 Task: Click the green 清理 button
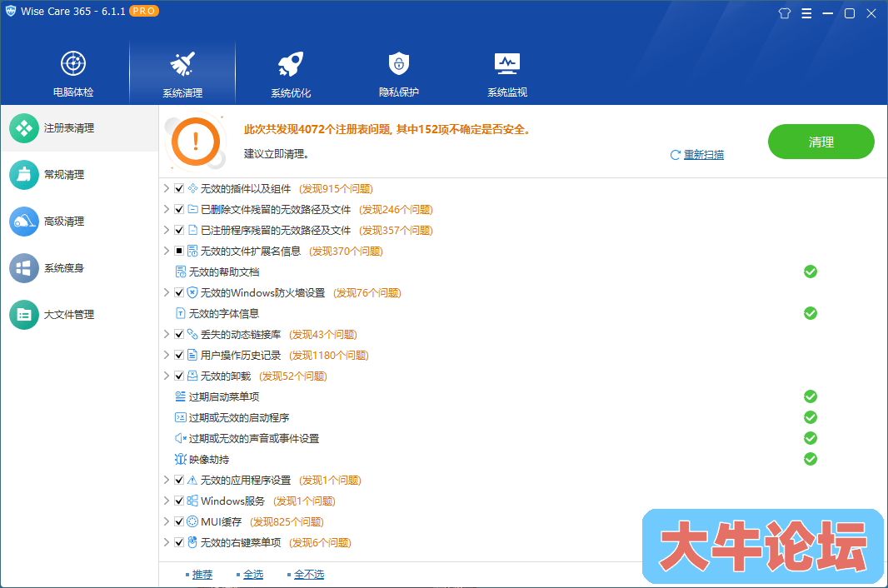821,142
